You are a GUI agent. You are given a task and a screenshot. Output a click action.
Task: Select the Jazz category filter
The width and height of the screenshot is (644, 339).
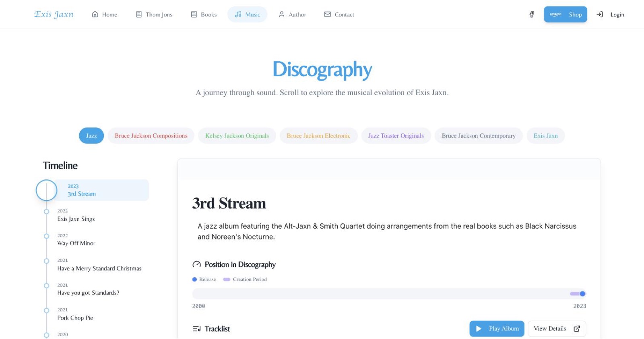click(91, 136)
